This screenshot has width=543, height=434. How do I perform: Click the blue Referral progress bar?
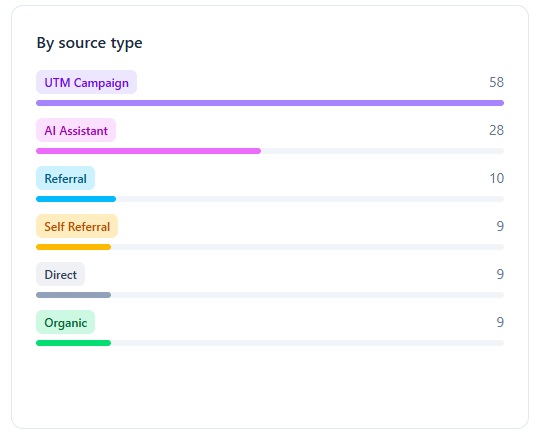tap(76, 199)
